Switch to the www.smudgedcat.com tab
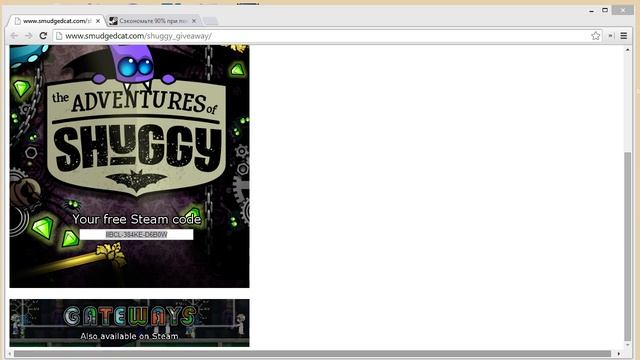 tap(57, 21)
